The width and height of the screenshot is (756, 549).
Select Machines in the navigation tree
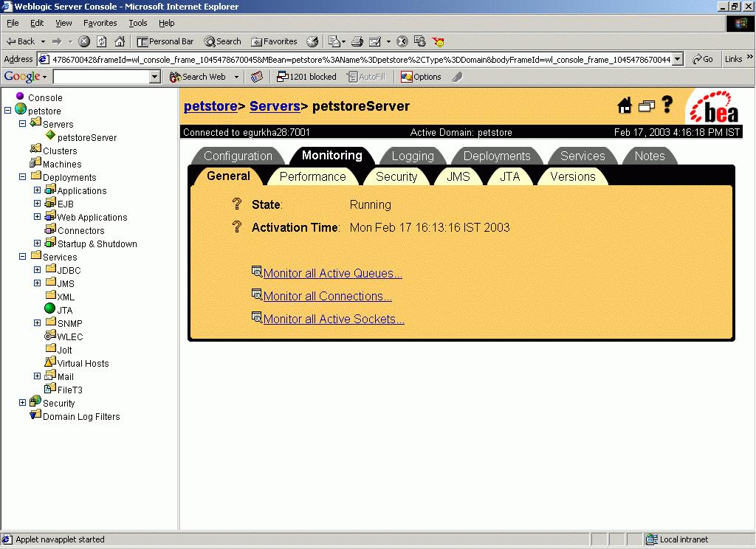(x=62, y=165)
